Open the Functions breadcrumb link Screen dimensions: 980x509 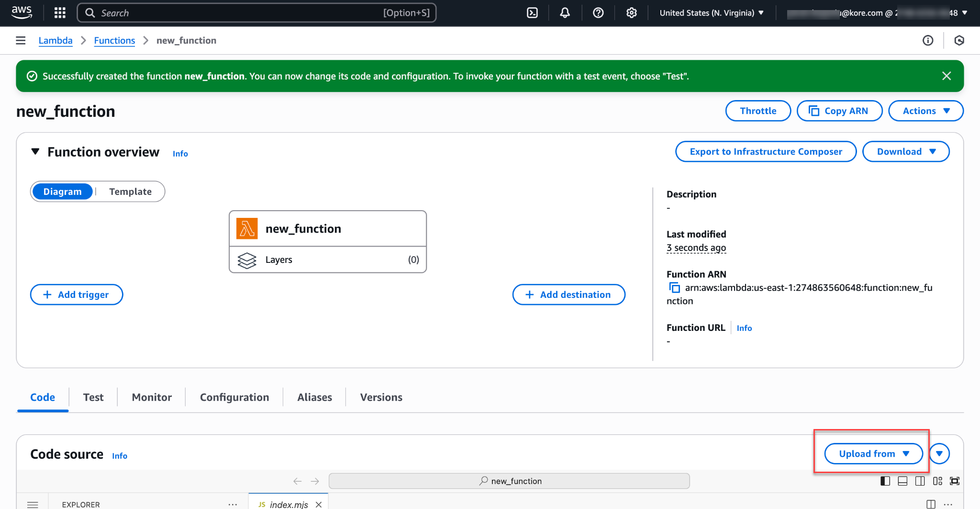pyautogui.click(x=114, y=40)
